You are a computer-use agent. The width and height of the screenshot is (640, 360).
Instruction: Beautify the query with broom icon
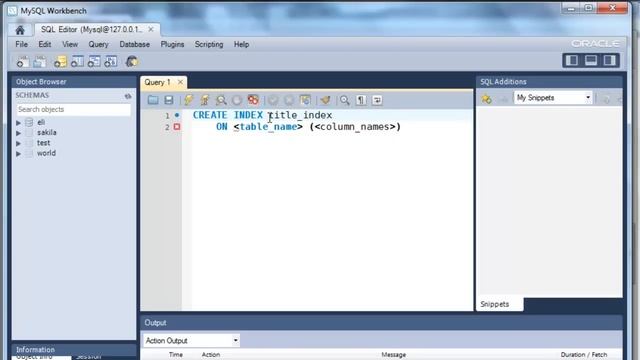(325, 100)
